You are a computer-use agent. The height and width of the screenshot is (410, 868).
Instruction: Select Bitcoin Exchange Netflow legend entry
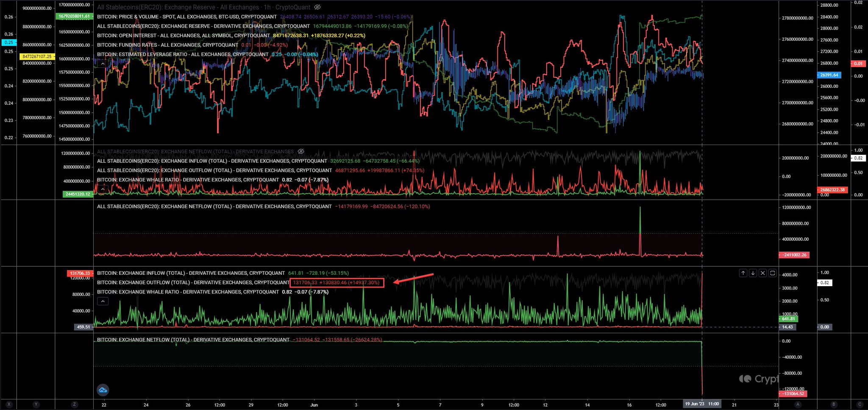tap(193, 340)
